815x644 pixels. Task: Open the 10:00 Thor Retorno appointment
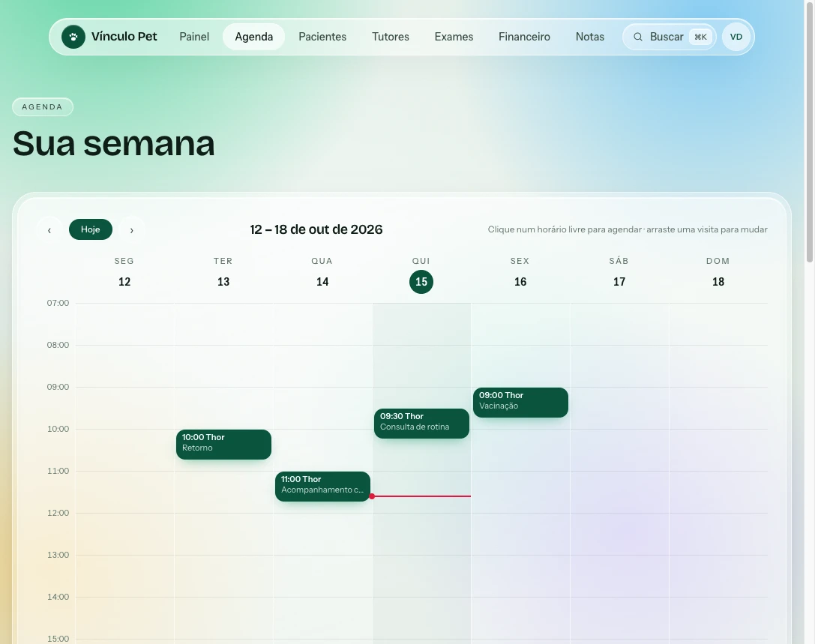tap(223, 445)
